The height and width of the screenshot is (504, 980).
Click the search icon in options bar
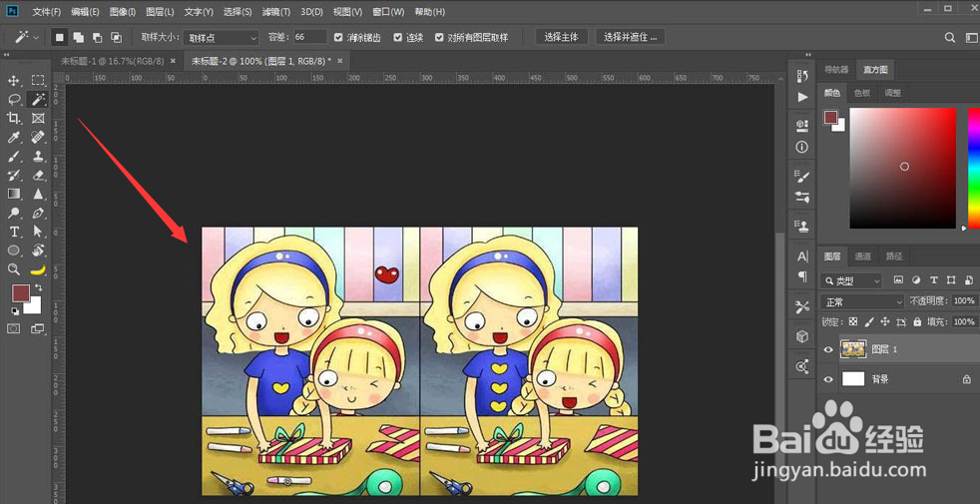tap(950, 38)
